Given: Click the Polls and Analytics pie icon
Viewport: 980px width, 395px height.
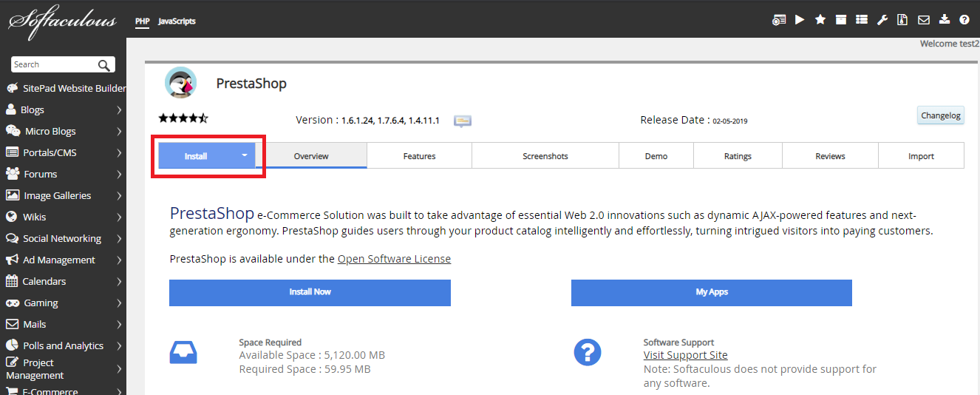Looking at the screenshot, I should coord(12,345).
